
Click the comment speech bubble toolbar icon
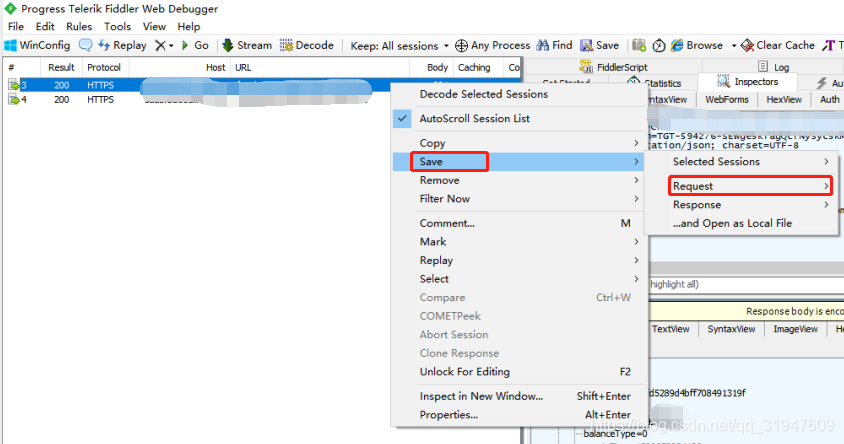pyautogui.click(x=86, y=45)
